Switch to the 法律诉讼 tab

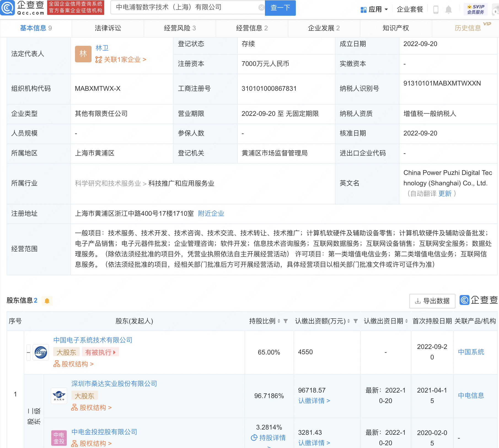coord(108,28)
